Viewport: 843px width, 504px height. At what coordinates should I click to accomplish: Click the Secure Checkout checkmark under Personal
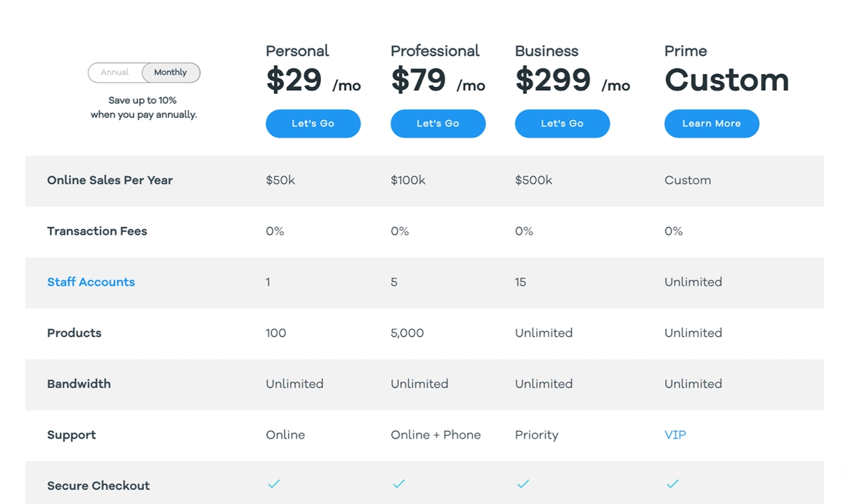tap(274, 484)
